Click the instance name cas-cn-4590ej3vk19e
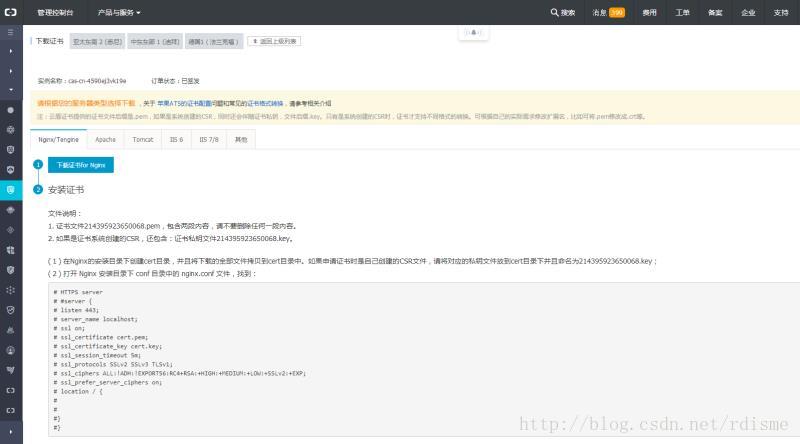The width and height of the screenshot is (800, 444). coord(97,81)
